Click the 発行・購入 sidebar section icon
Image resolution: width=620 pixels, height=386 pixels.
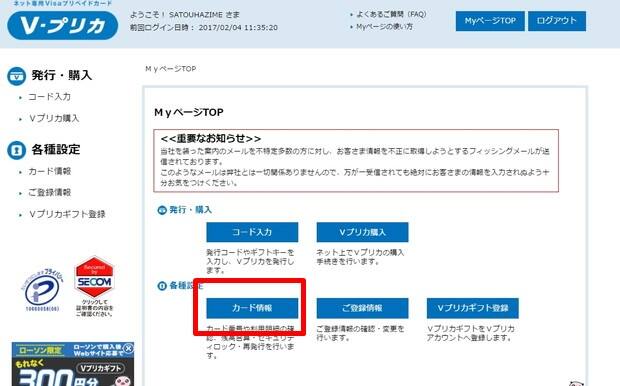point(17,76)
